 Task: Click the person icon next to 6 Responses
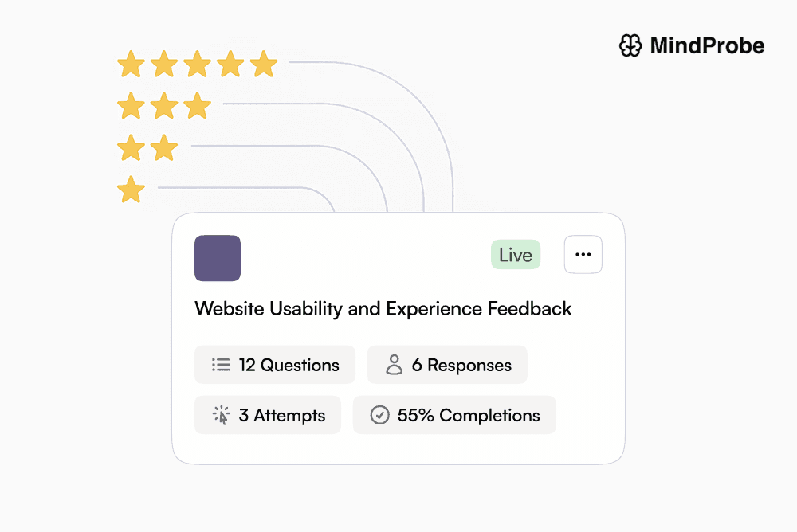click(392, 364)
